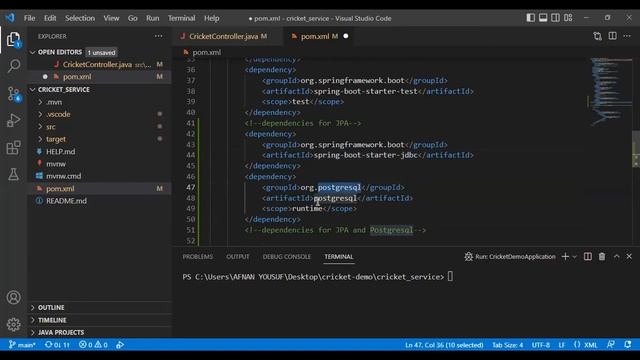Change the UTF-8 file encoding
Image resolution: width=640 pixels, height=360 pixels.
point(540,345)
